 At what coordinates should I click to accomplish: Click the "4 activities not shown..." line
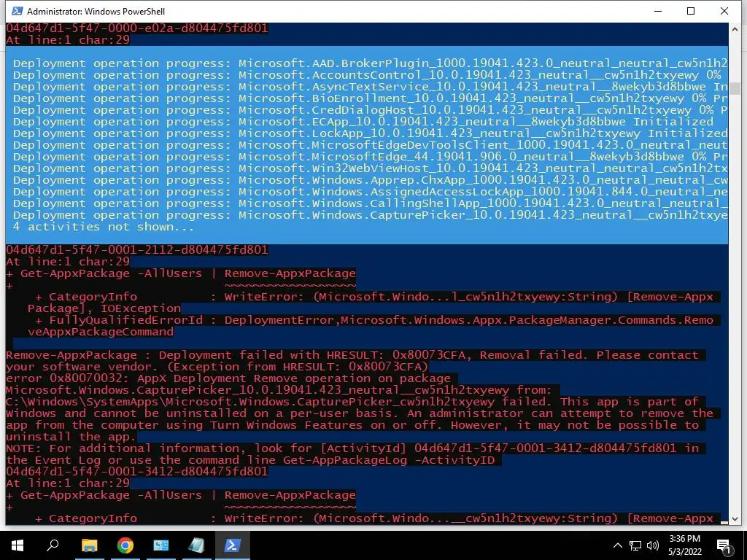[104, 227]
